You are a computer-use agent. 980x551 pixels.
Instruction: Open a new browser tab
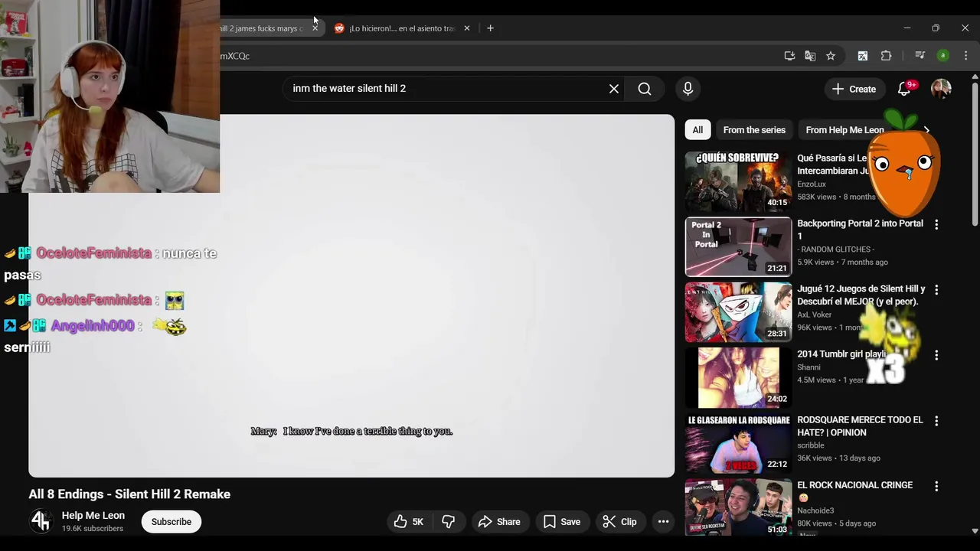(x=490, y=28)
